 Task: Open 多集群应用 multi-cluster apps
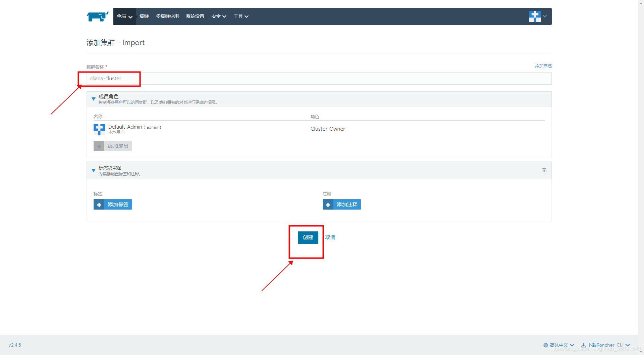(167, 16)
